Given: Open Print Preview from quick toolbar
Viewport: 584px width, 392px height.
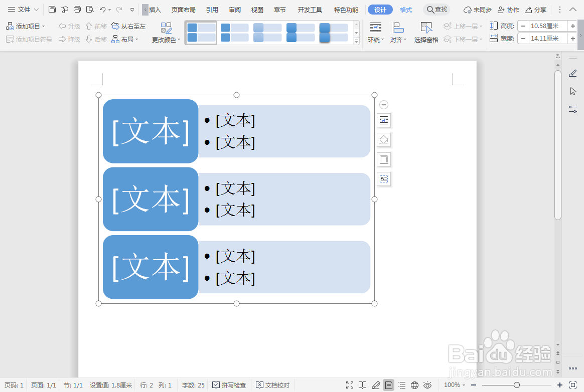Looking at the screenshot, I should click(x=90, y=10).
